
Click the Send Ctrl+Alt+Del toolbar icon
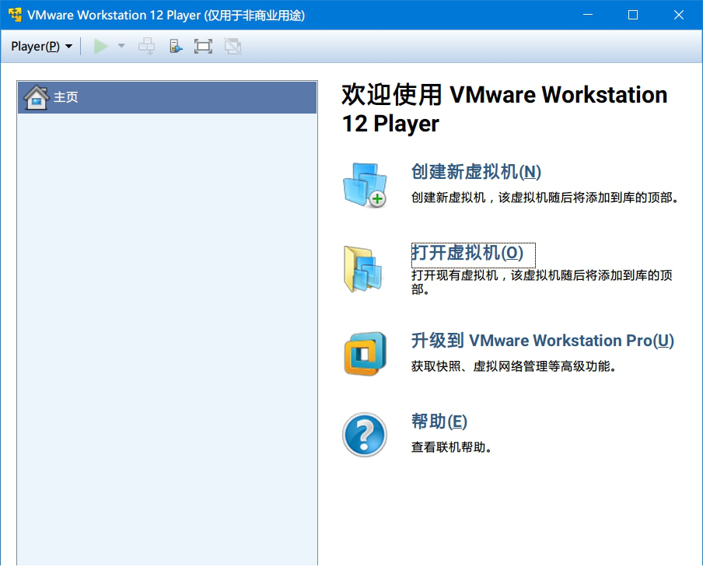(x=147, y=46)
